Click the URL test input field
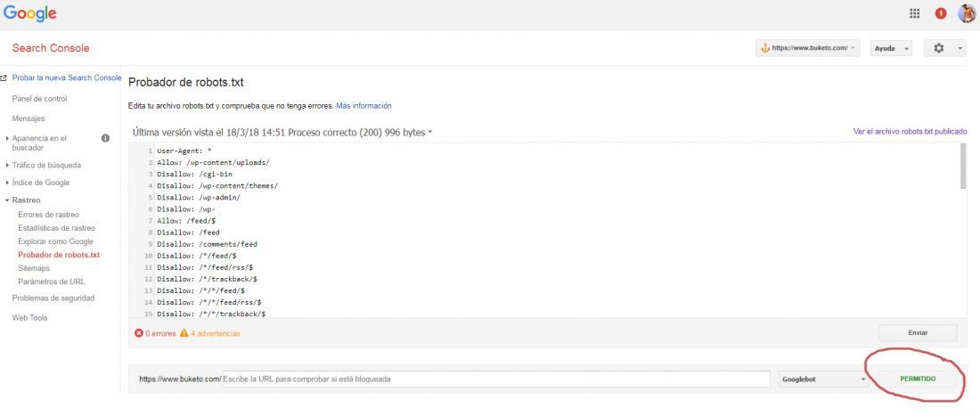 click(495, 379)
